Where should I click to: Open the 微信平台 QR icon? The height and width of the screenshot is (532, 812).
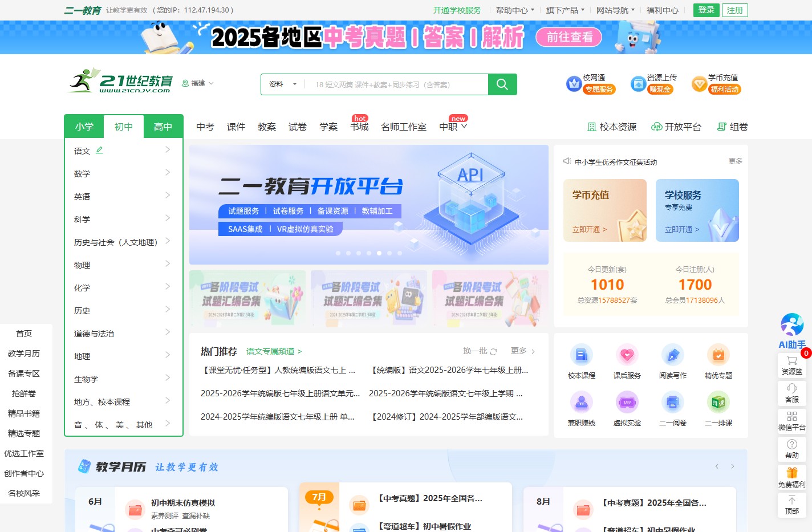(792, 421)
